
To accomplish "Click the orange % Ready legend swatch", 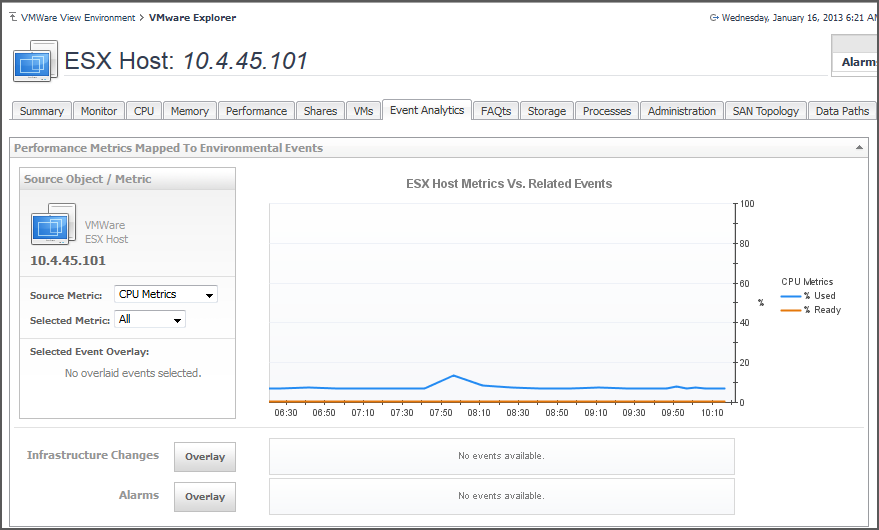I will [x=790, y=310].
